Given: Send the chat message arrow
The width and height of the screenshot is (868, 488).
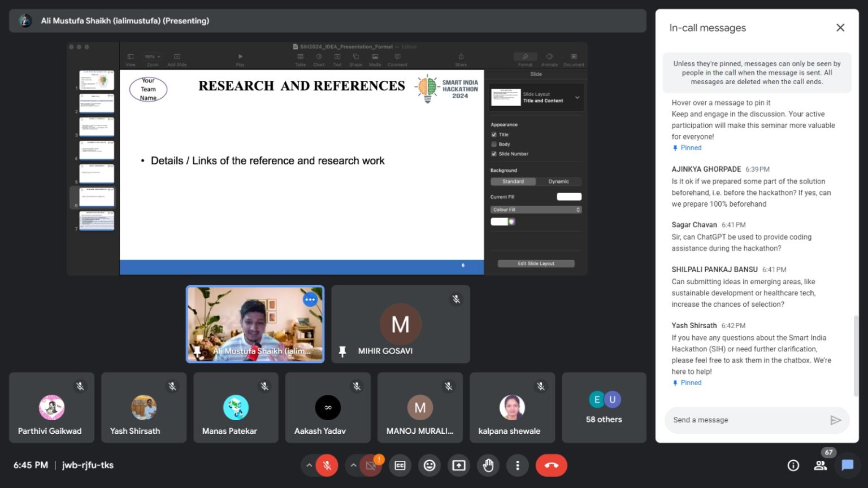Looking at the screenshot, I should [835, 420].
